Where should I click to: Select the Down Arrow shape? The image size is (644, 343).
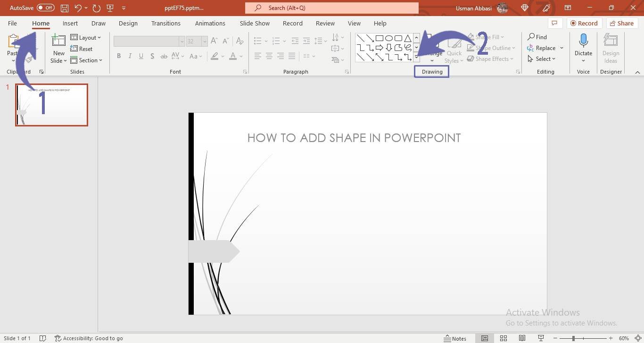click(389, 48)
